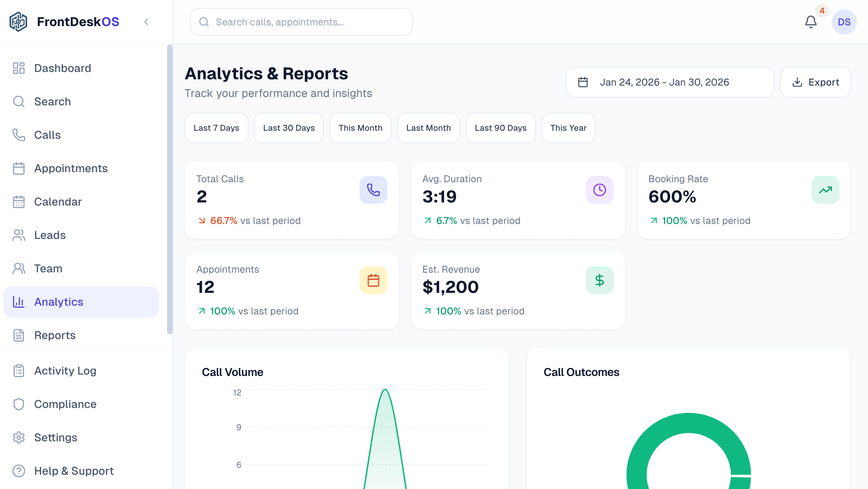
Task: Select the Compliance shield icon
Action: point(19,404)
